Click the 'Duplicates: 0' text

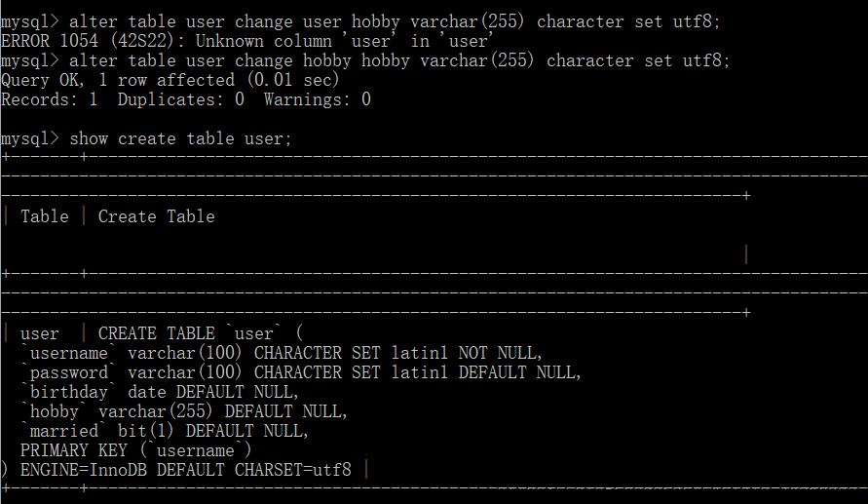180,99
